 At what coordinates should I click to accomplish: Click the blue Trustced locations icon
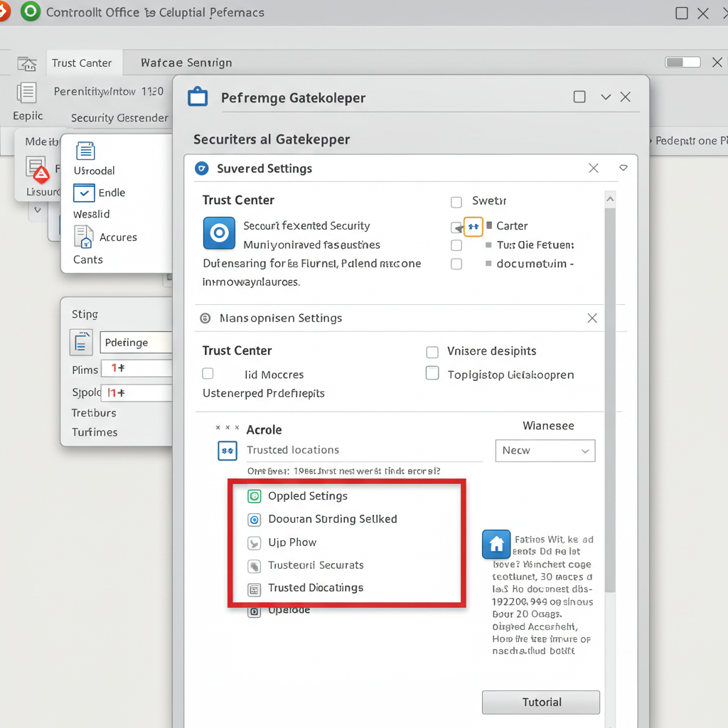[x=227, y=451]
